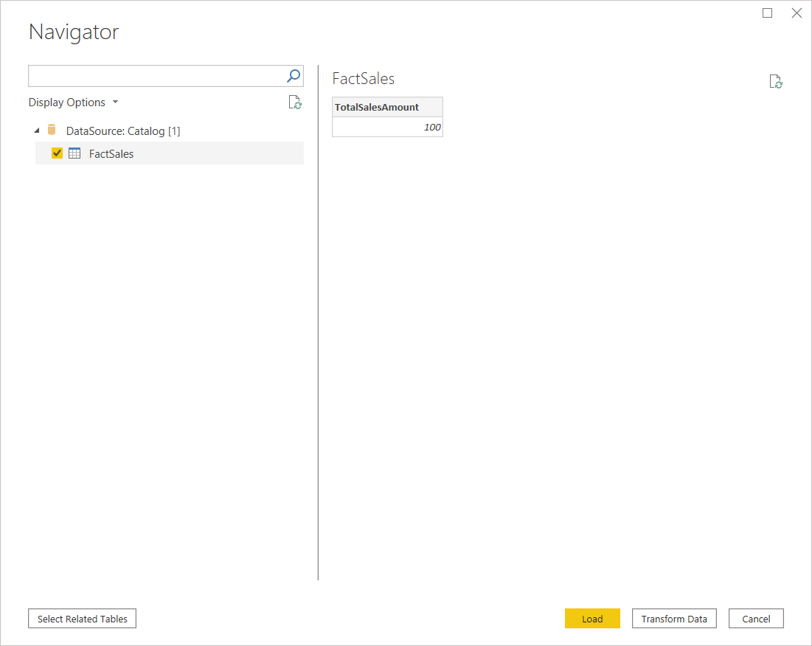Uncheck the FactSales checkbox
Viewport: 812px width, 646px height.
click(57, 153)
